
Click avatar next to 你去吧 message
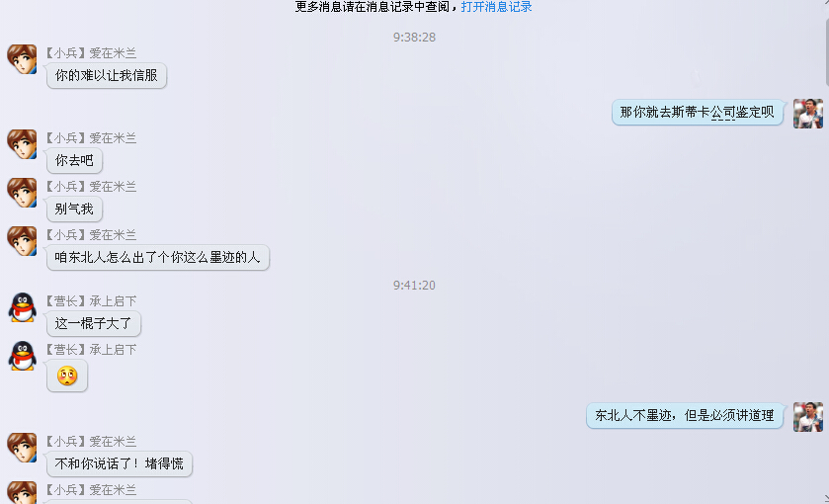22,144
